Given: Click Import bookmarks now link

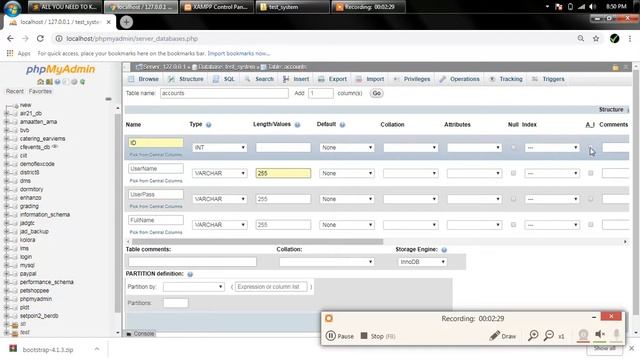Looking at the screenshot, I should pyautogui.click(x=238, y=53).
